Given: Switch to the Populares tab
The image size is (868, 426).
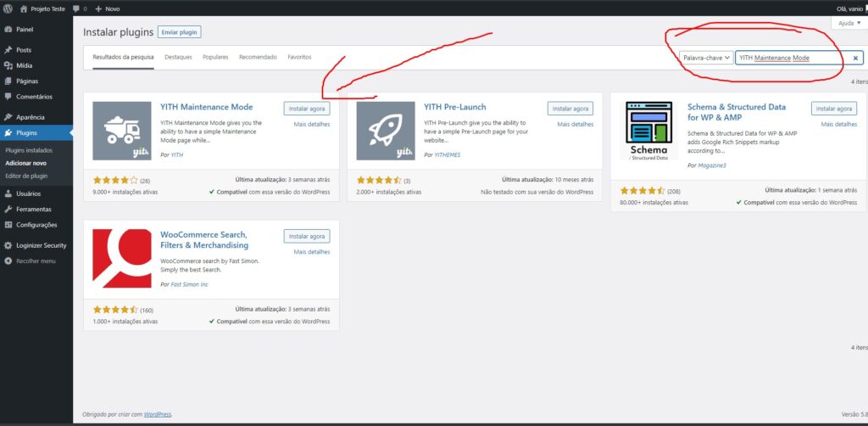Looking at the screenshot, I should point(215,57).
